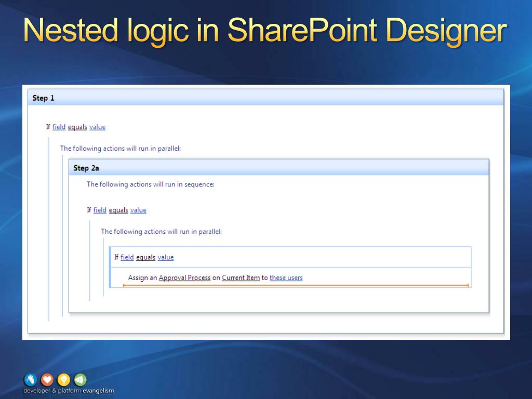The height and width of the screenshot is (399, 532).
Task: Click the parallel actions text directly under Step 1's condition
Action: click(121, 148)
